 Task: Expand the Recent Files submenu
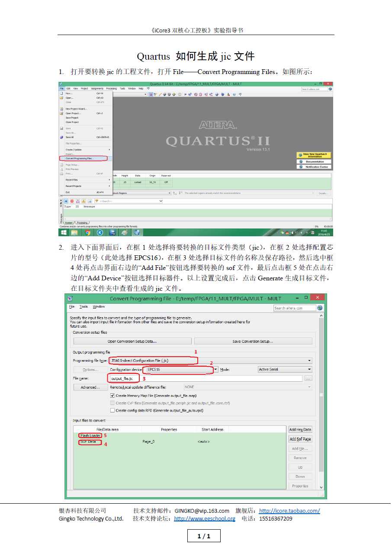click(85, 180)
